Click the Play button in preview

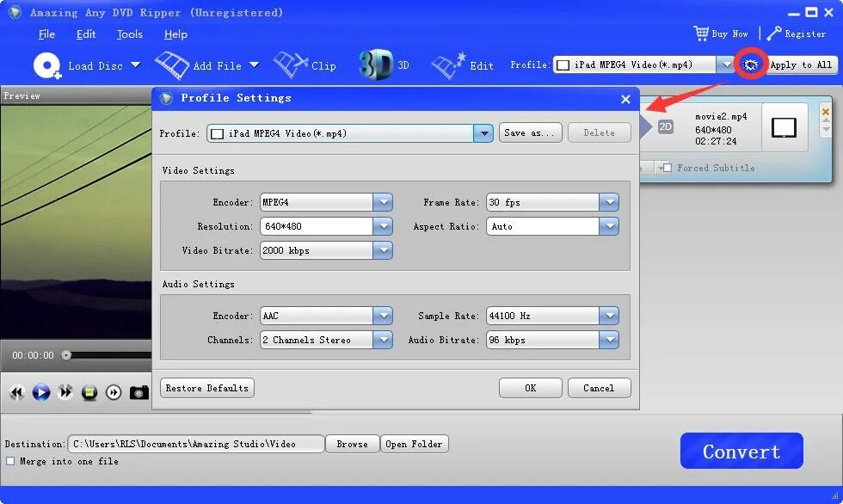[x=41, y=393]
